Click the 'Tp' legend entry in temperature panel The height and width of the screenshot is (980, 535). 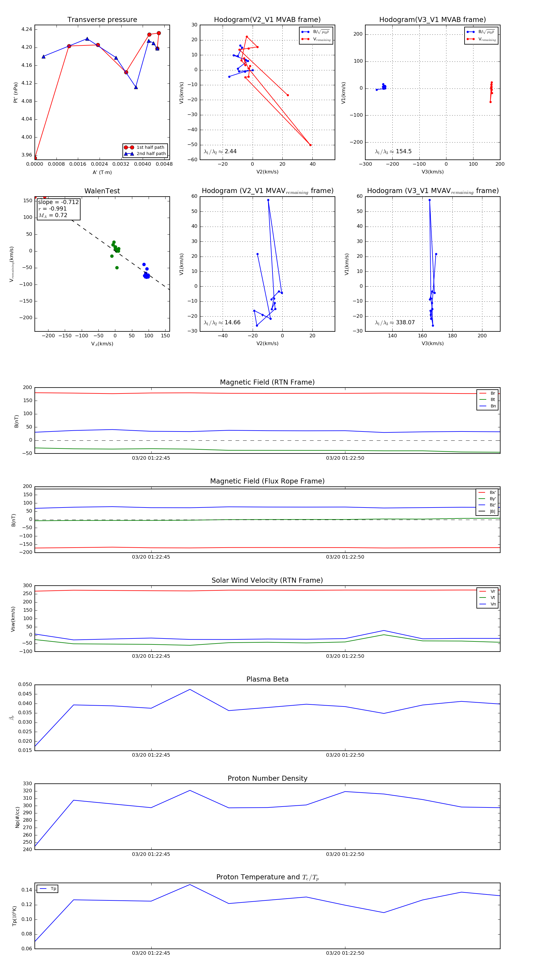coord(48,889)
